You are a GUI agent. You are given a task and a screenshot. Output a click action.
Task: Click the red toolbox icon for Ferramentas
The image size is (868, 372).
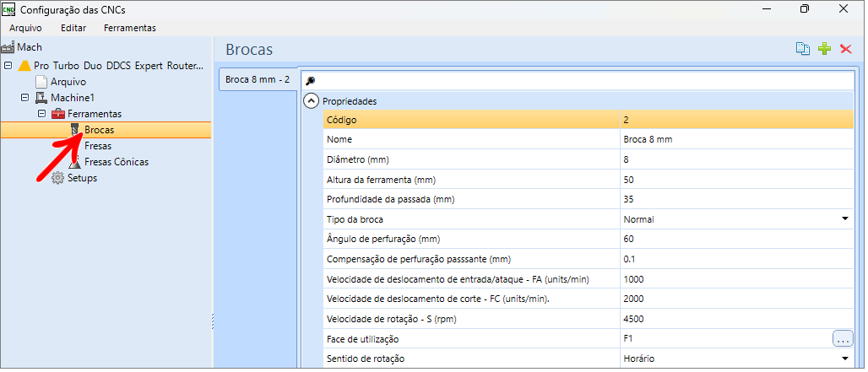pyautogui.click(x=58, y=114)
